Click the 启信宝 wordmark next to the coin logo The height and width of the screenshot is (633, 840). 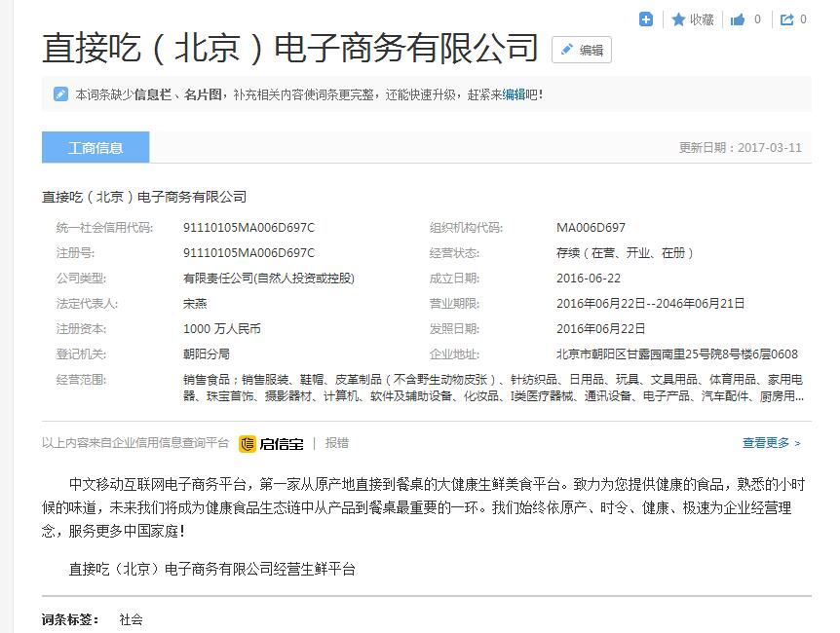pyautogui.click(x=283, y=444)
